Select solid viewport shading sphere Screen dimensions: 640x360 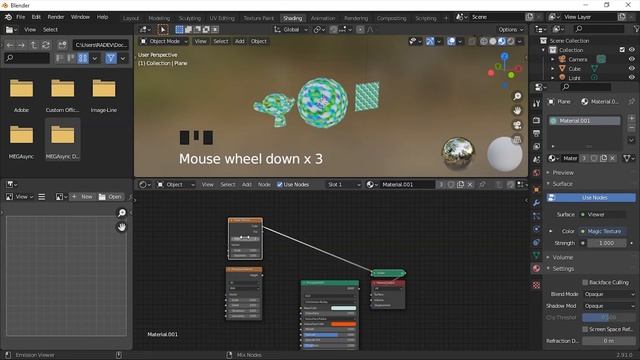click(x=493, y=41)
